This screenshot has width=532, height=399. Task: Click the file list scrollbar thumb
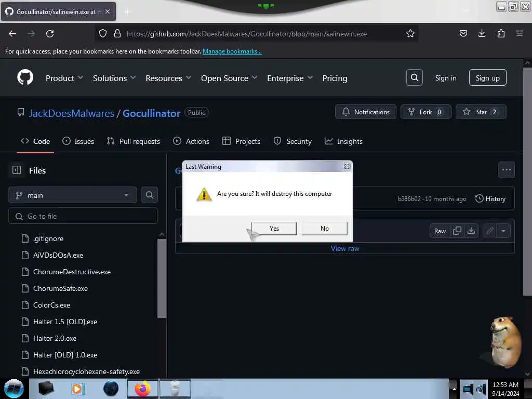(x=162, y=278)
